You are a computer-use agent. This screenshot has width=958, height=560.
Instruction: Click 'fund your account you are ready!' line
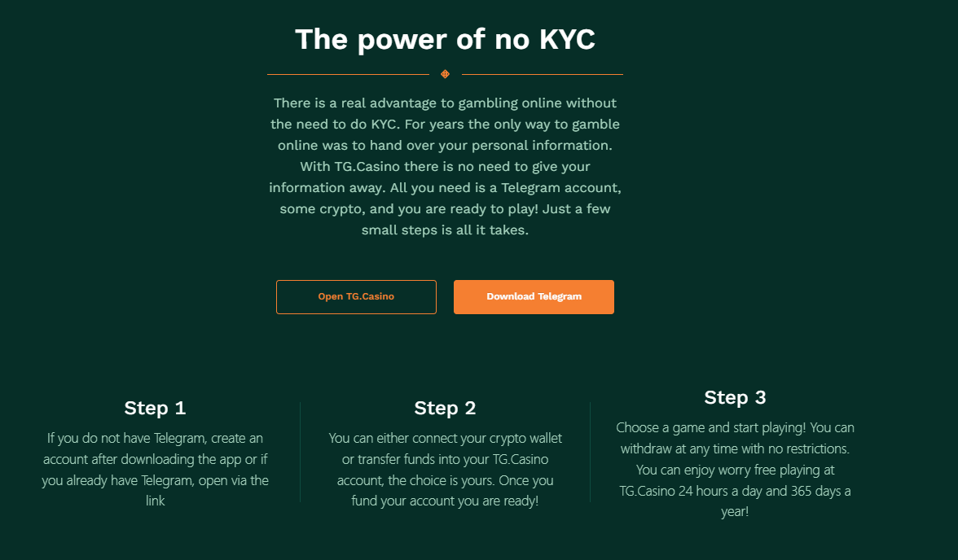pos(445,501)
